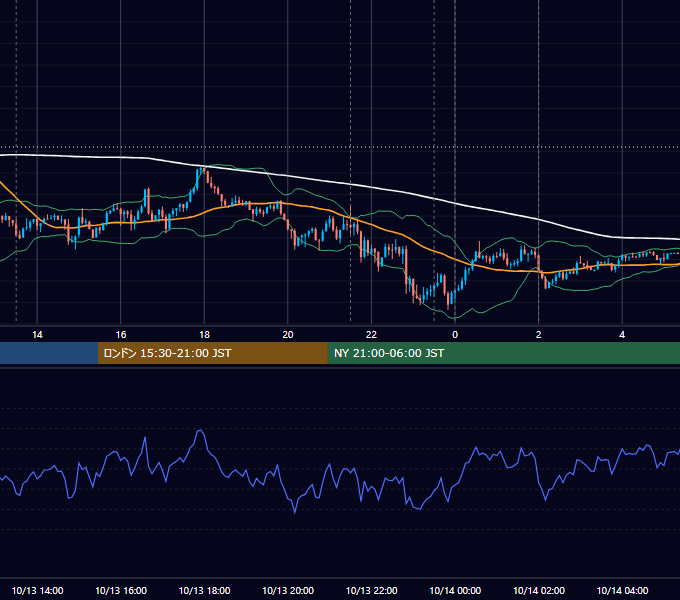
Task: Click hour label 4 on price chart axis
Action: pos(622,334)
